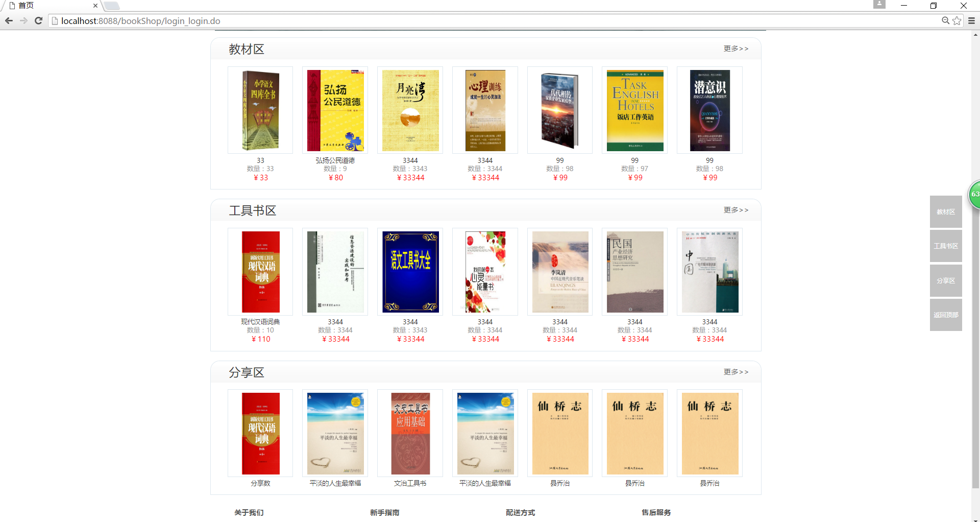
Task: Open 现代汉语词典 cover in 工具书区
Action: click(260, 272)
